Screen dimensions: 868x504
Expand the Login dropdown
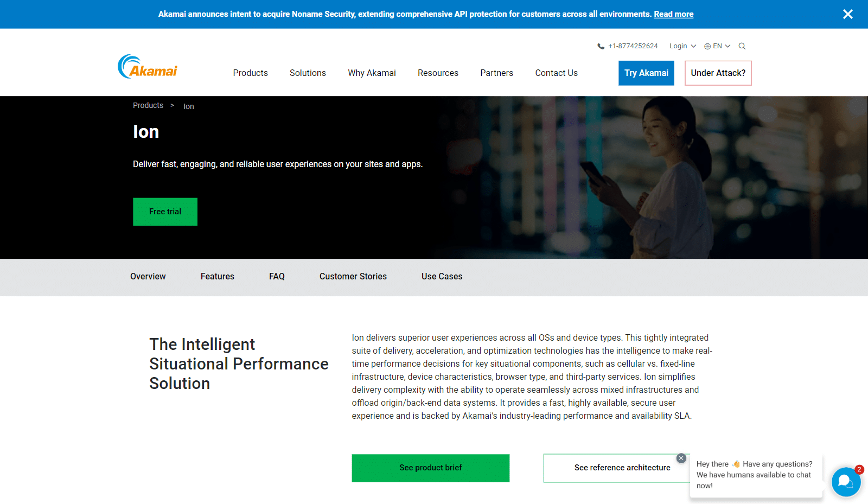point(682,46)
